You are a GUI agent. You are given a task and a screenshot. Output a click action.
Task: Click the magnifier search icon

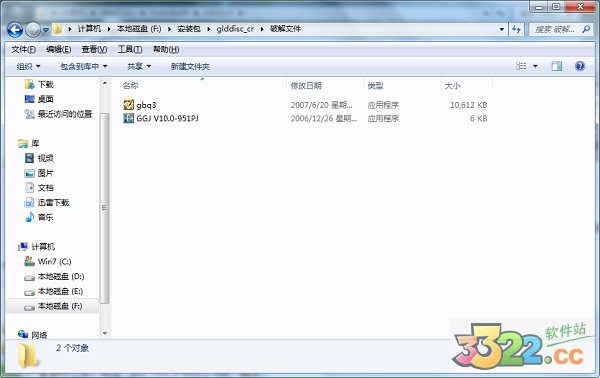click(586, 29)
